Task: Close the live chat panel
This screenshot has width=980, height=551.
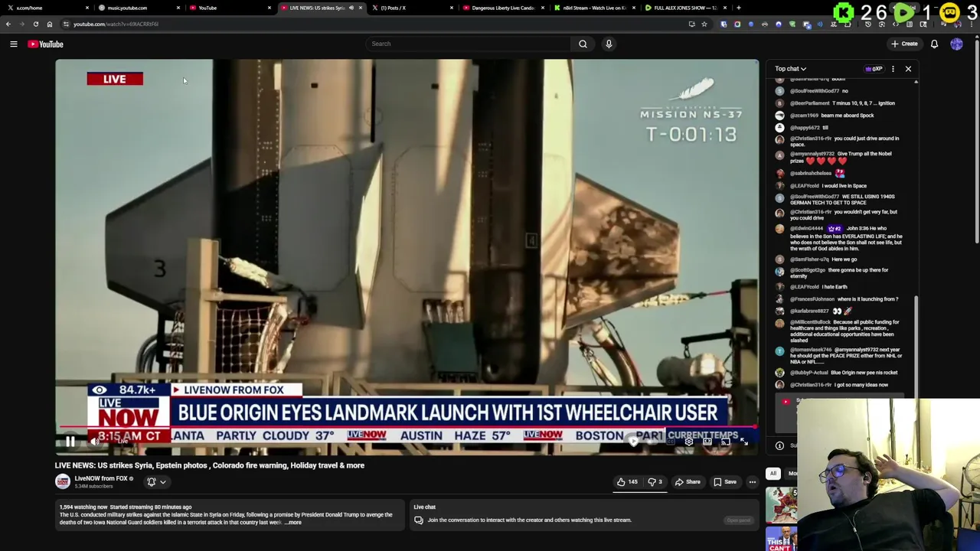Action: click(908, 69)
